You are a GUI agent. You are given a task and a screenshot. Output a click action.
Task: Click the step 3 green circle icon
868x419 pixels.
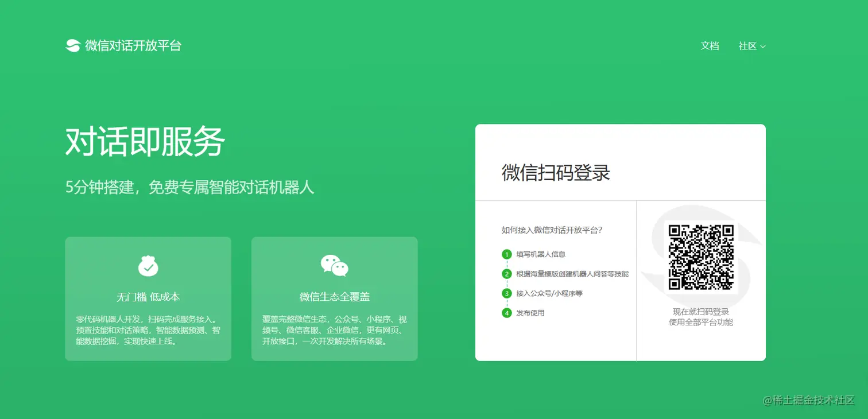506,293
